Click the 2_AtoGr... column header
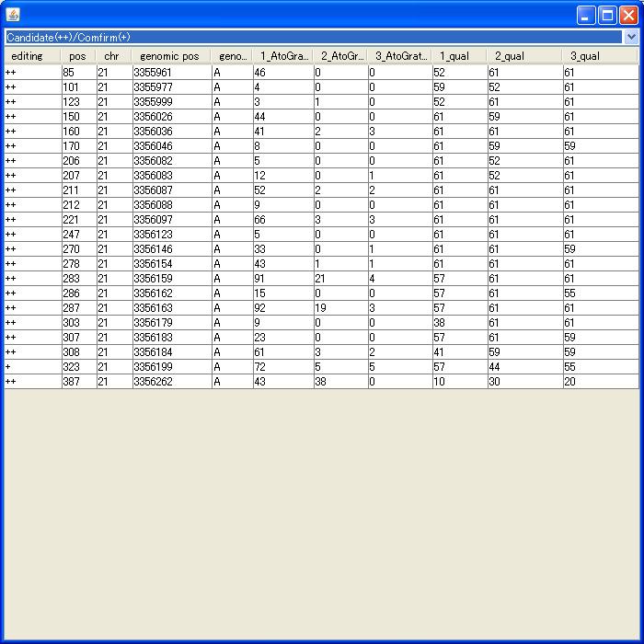 (x=340, y=56)
